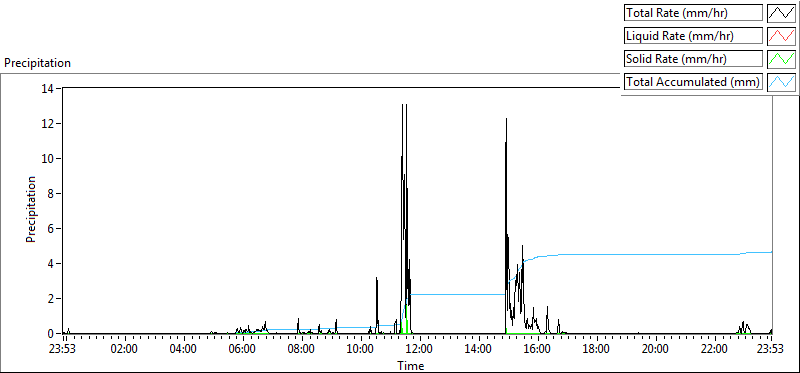800x373 pixels.
Task: Click the x-axis time label 12:00
Action: pyautogui.click(x=419, y=350)
